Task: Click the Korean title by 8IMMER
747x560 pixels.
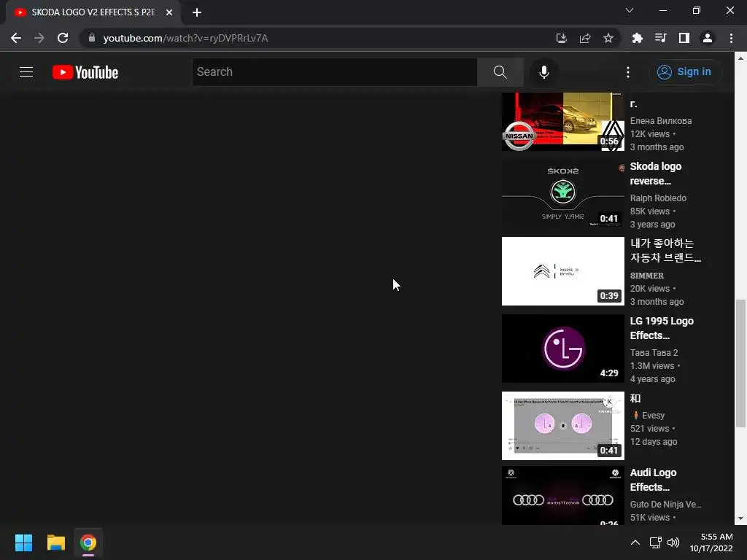Action: tap(665, 251)
